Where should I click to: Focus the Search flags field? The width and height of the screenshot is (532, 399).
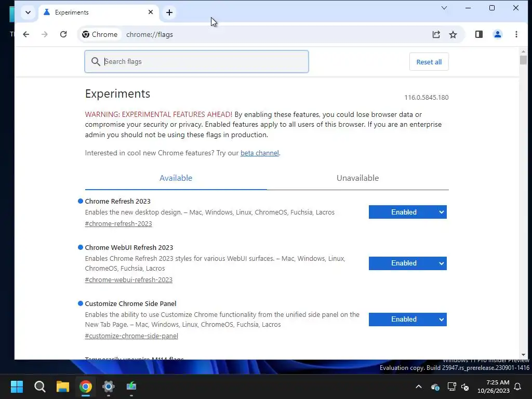196,61
